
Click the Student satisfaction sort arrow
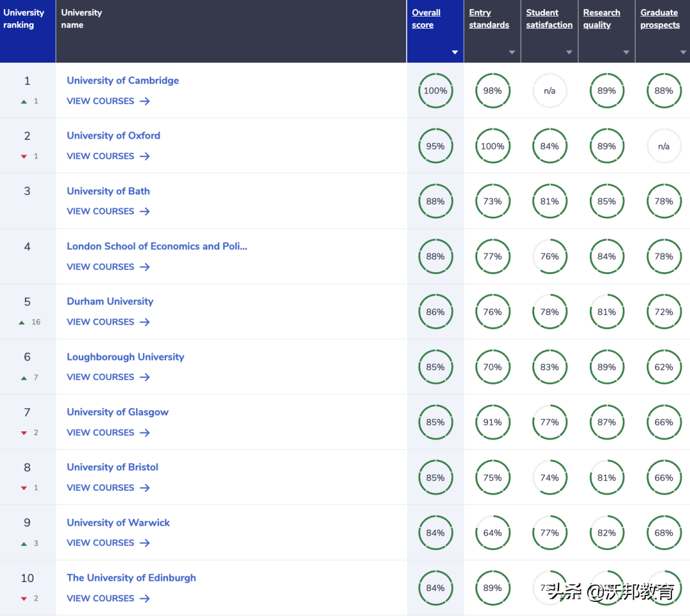click(x=569, y=52)
